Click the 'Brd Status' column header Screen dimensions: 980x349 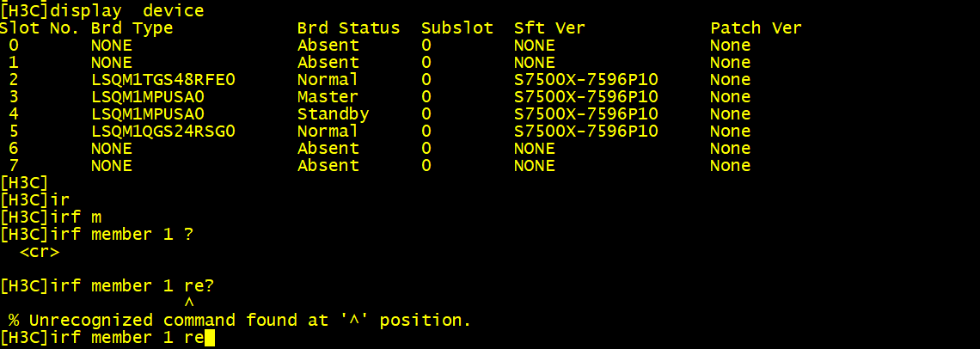pyautogui.click(x=348, y=28)
